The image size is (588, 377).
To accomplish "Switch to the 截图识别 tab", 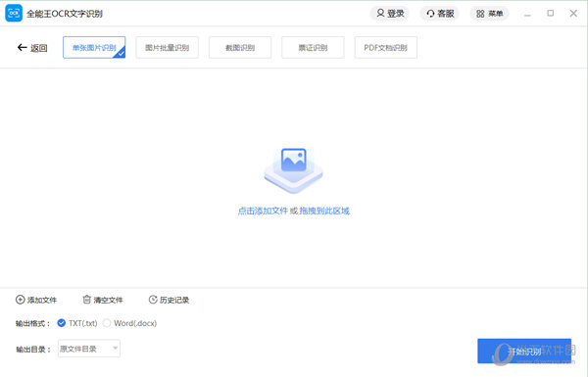I will (x=240, y=48).
